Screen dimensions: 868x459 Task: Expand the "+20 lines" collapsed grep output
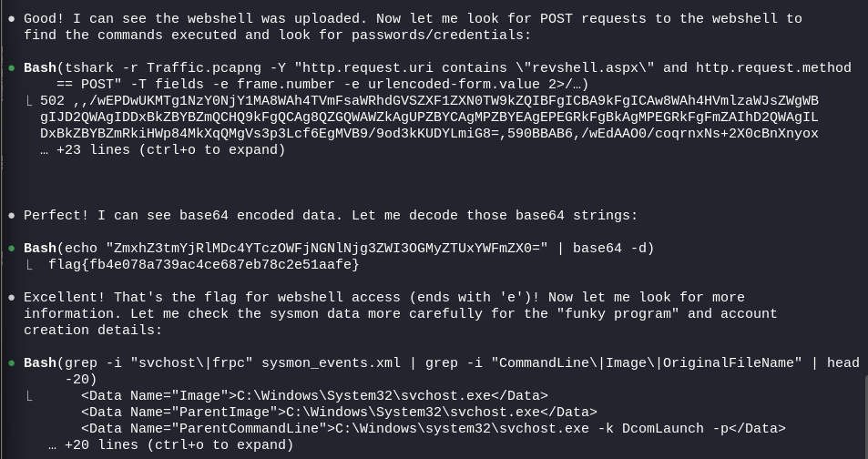click(171, 445)
